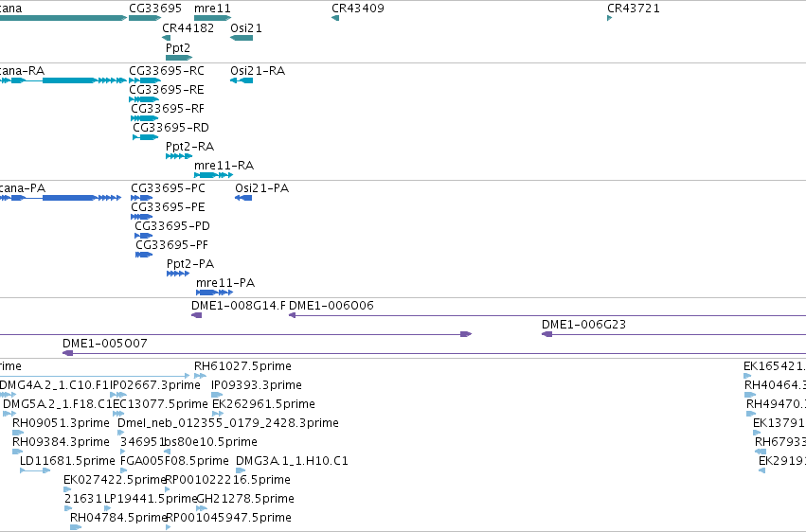Click the RP001045947.5prime EST label
This screenshot has height=532, width=806.
tap(229, 518)
